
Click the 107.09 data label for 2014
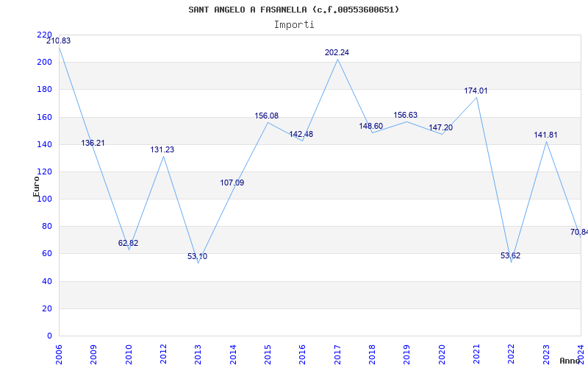coord(232,183)
